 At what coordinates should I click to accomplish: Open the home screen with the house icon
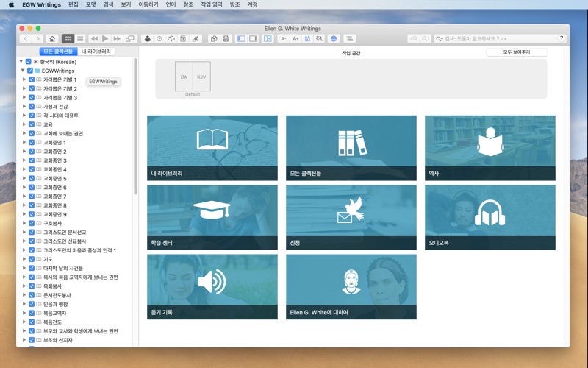[x=52, y=39]
